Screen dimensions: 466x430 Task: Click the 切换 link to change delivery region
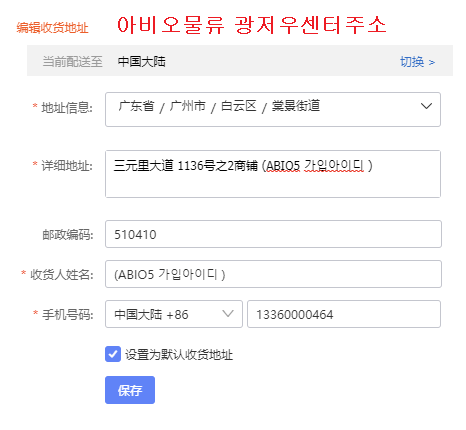[417, 62]
